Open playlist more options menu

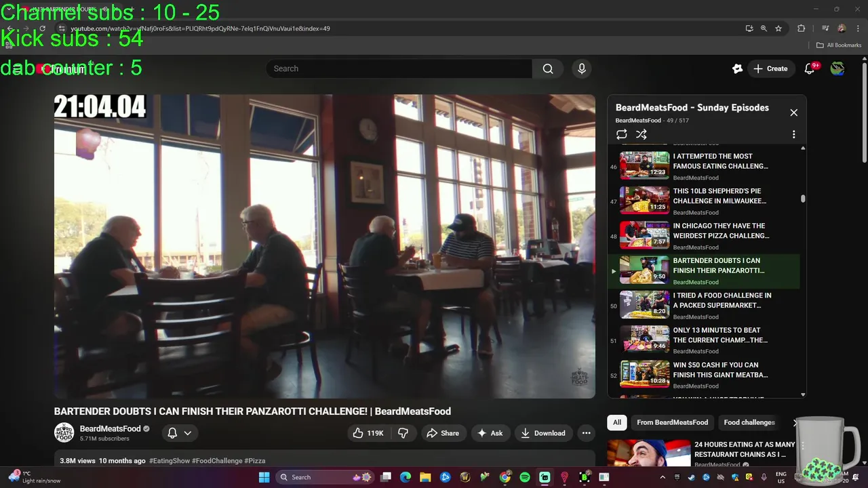pos(793,134)
